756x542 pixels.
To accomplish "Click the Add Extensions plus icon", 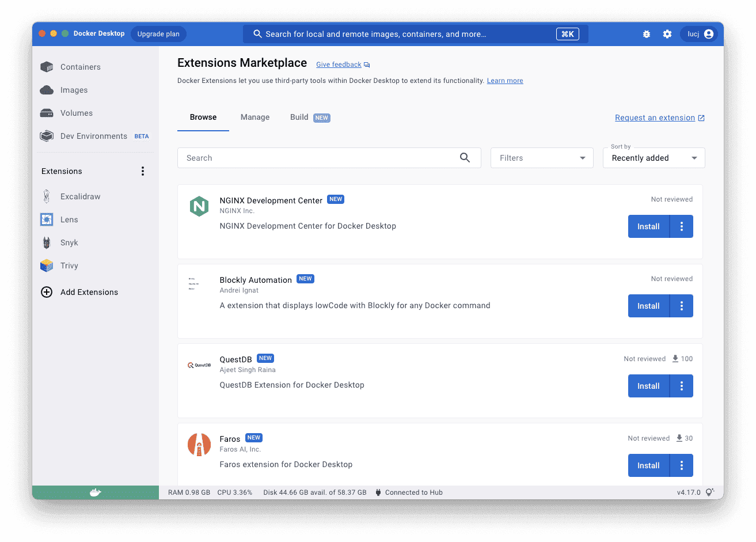I will 47,292.
